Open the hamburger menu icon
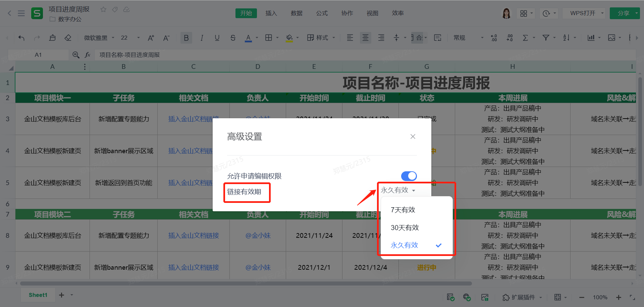644x307 pixels. click(21, 13)
